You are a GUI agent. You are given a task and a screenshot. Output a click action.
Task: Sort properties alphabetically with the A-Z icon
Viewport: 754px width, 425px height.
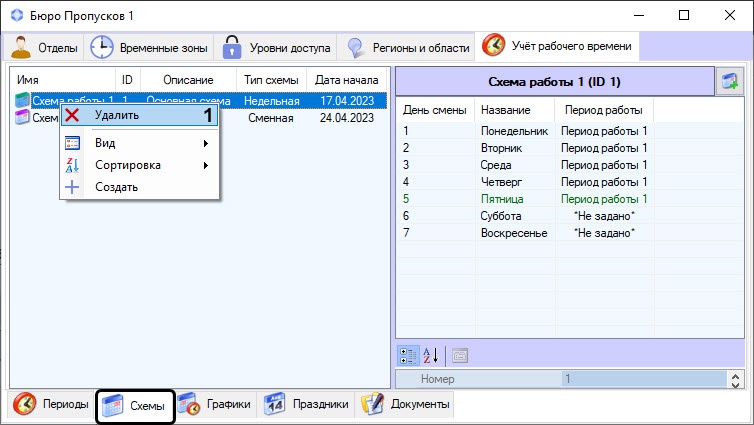[x=431, y=355]
